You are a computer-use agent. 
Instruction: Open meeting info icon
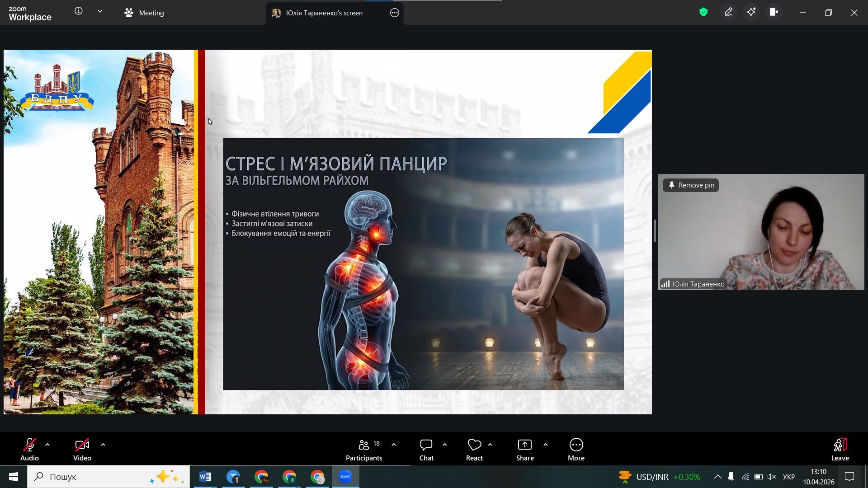pos(79,11)
